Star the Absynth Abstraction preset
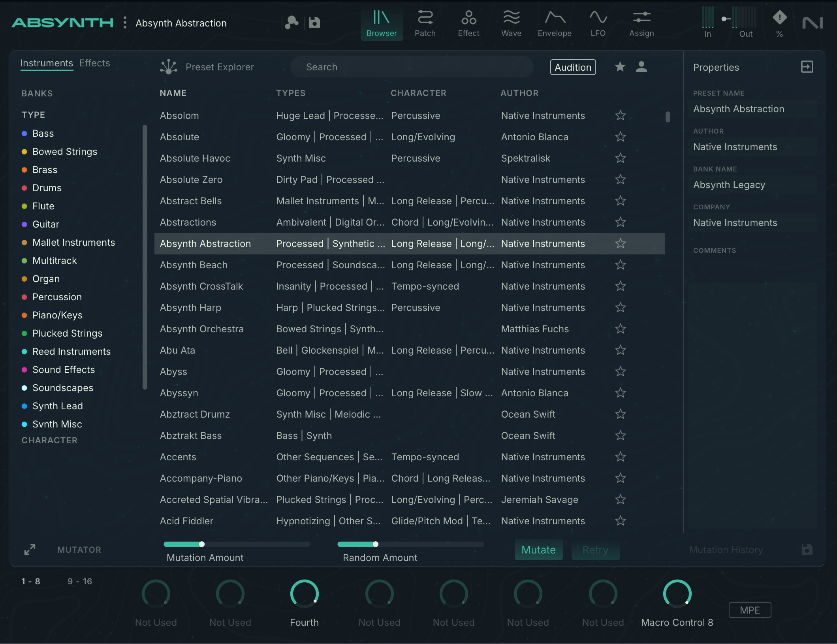The image size is (837, 644). (x=620, y=244)
